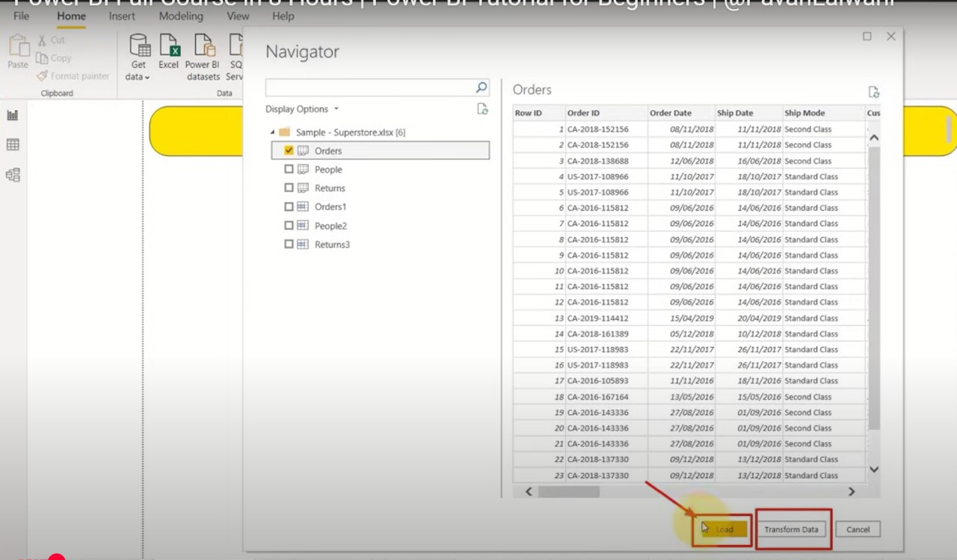957x560 pixels.
Task: Switch to the Insert ribbon tab
Action: point(122,16)
